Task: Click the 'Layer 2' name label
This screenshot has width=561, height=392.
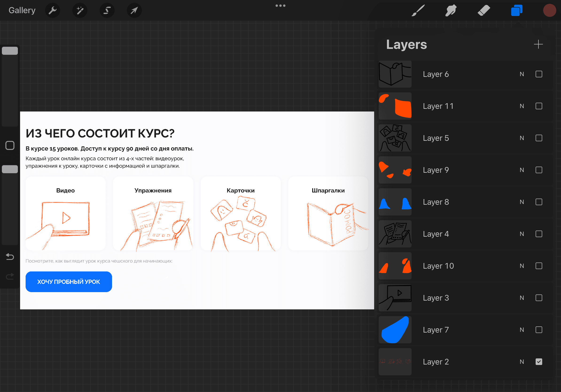Action: click(x=436, y=362)
